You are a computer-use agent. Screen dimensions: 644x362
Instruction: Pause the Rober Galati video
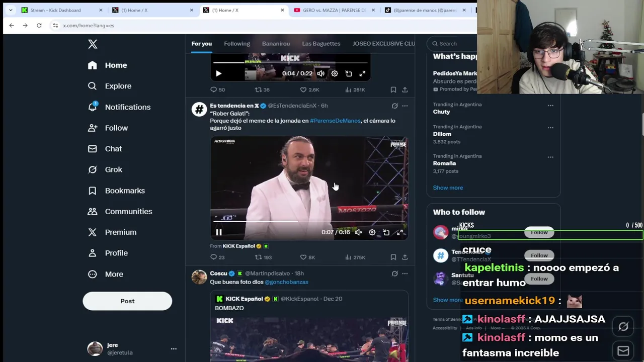coord(218,232)
